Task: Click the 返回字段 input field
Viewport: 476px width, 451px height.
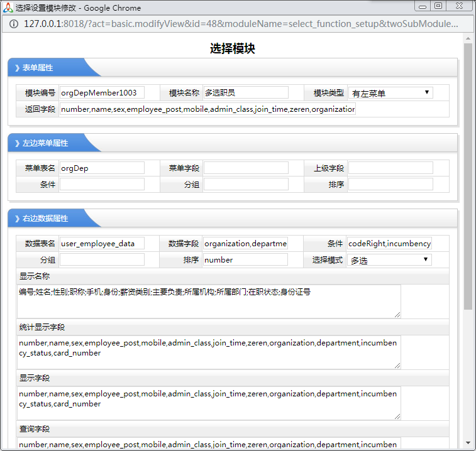Action: 208,109
